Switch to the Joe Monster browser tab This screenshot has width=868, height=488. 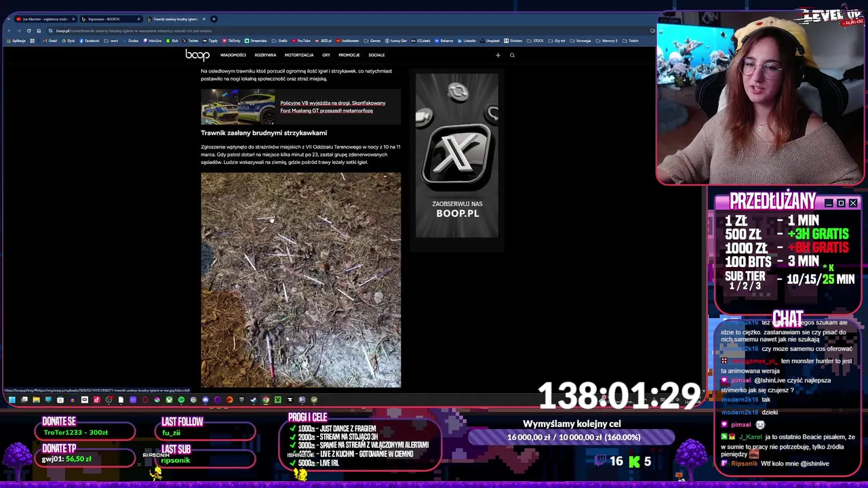coord(44,19)
